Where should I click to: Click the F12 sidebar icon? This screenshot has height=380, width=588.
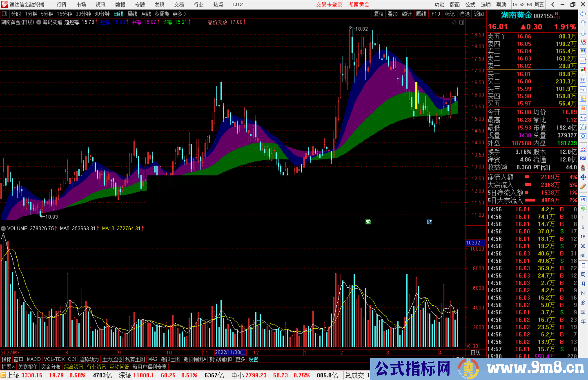[x=583, y=118]
